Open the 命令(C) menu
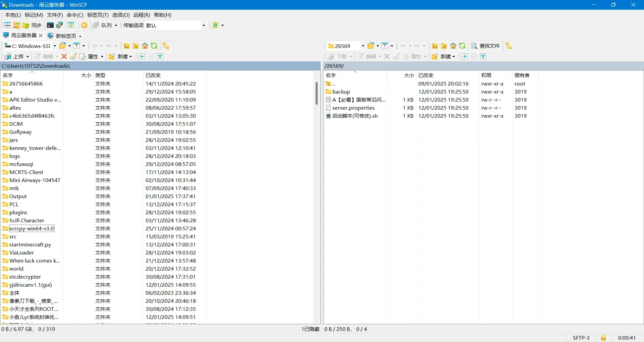644x342 pixels. [75, 15]
